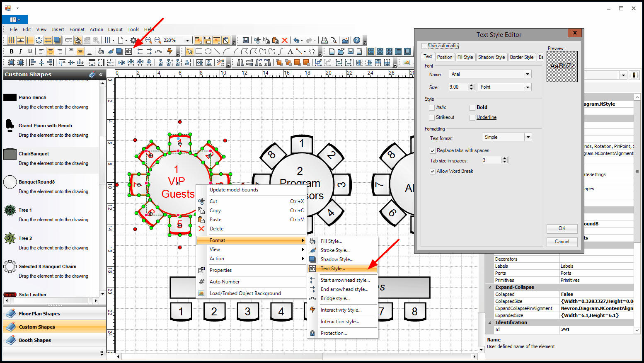
Task: Open the Layout menu
Action: (115, 29)
